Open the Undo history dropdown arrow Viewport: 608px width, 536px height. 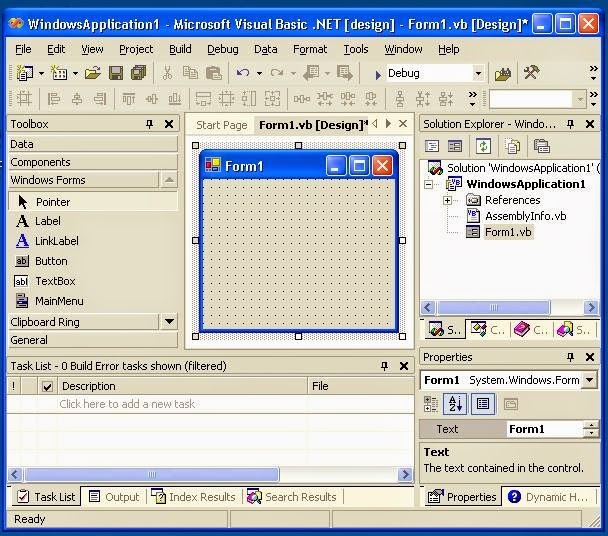click(x=259, y=73)
